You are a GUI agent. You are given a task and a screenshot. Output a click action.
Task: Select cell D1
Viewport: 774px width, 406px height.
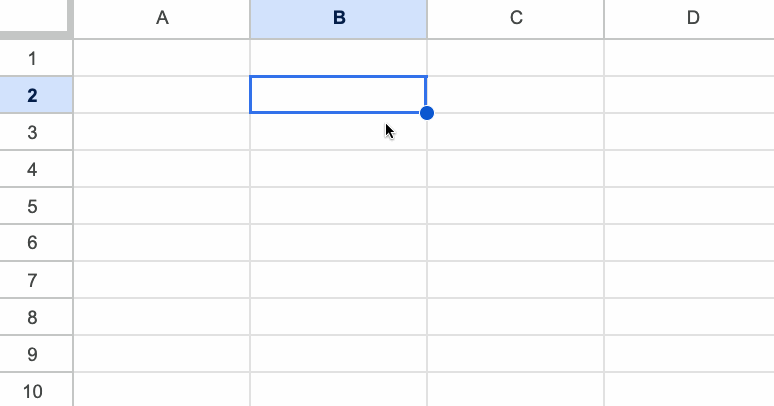coord(690,58)
